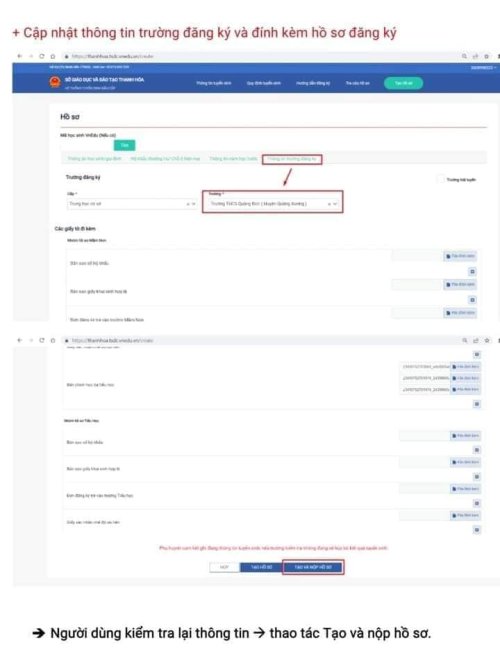
Task: Go back in the upper browser window
Action: tap(19, 56)
